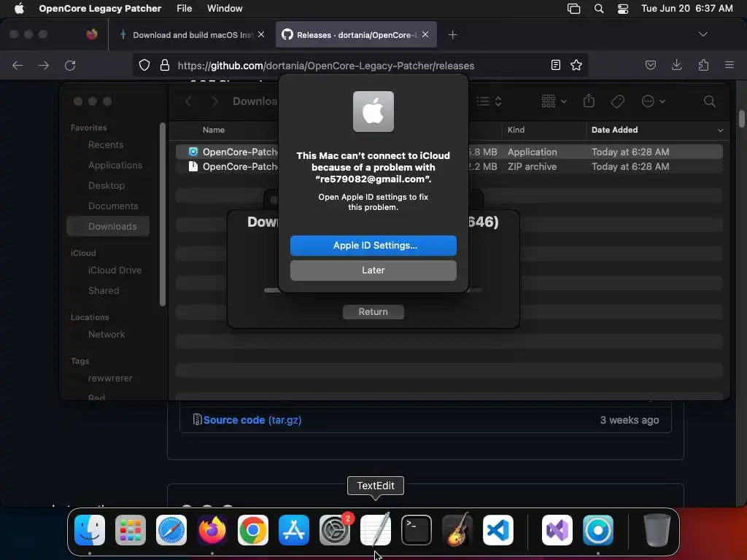Open the Apple menu

(x=19, y=8)
